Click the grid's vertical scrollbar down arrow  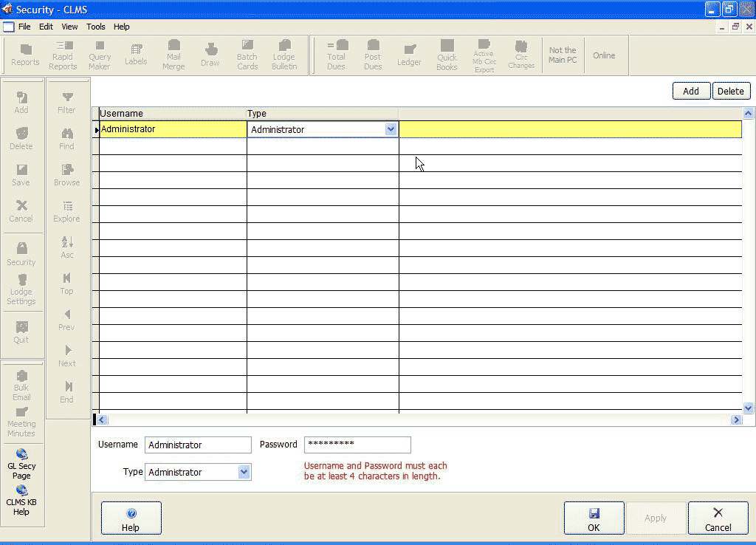[x=748, y=407]
